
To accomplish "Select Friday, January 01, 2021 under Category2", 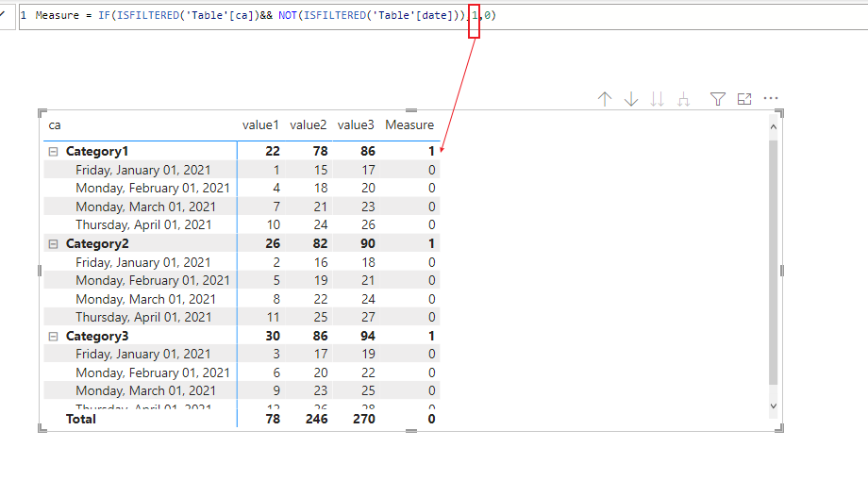I will [x=142, y=262].
